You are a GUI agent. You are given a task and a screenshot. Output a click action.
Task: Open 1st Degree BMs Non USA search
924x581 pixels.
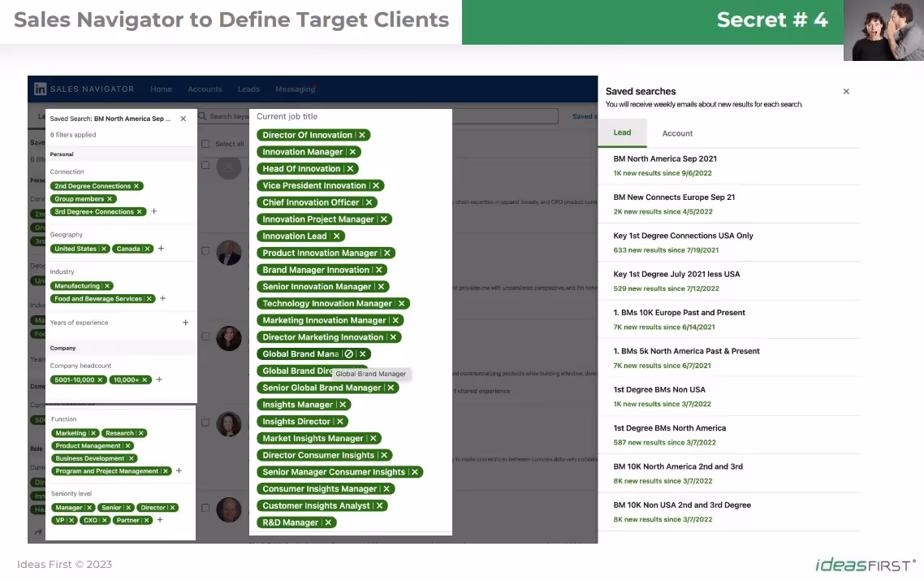coord(658,389)
